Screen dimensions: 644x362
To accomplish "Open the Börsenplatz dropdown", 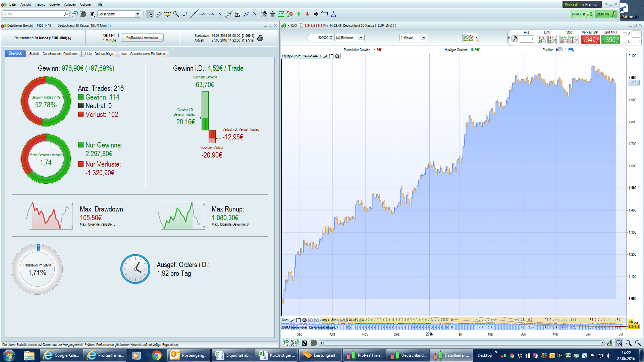I will click(x=137, y=14).
